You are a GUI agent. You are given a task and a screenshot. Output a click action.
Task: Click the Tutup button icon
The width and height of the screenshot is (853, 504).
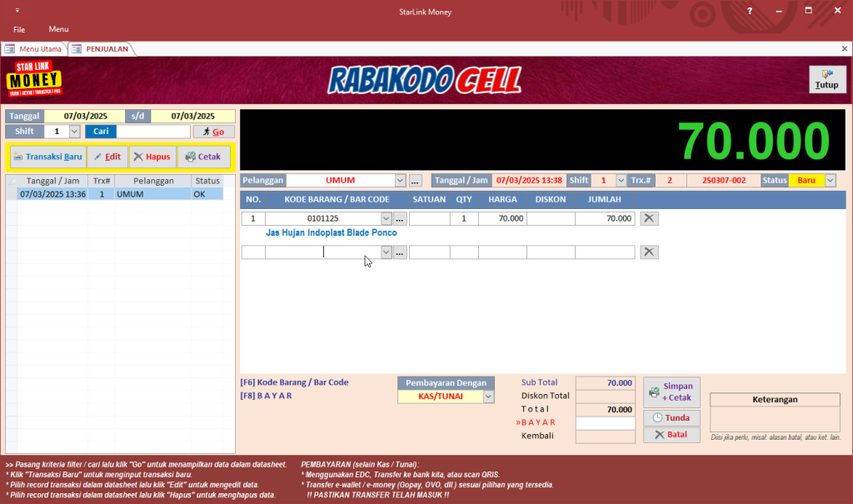click(827, 74)
